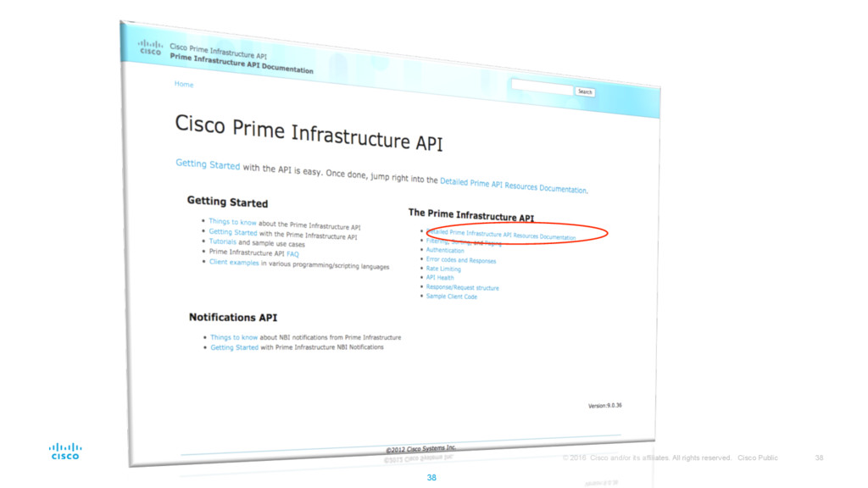Focus the search input field
868x488 pixels.
[x=542, y=87]
